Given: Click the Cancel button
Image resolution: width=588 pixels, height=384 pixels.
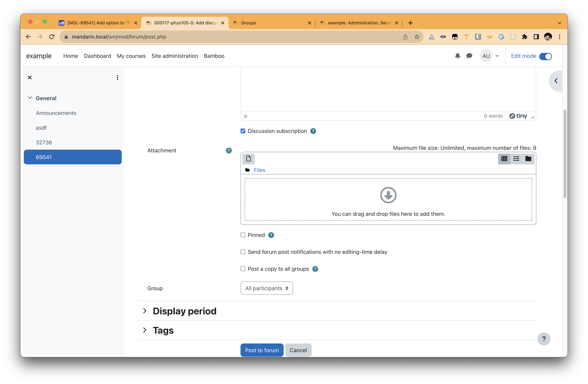Looking at the screenshot, I should click(x=298, y=350).
